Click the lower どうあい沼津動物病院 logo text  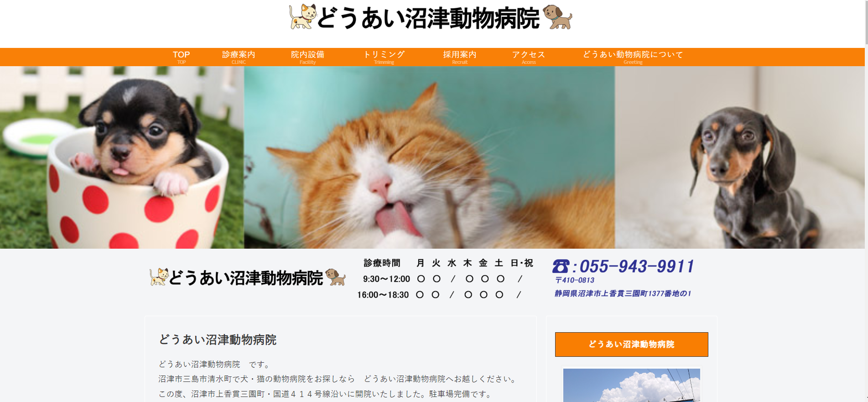[246, 278]
